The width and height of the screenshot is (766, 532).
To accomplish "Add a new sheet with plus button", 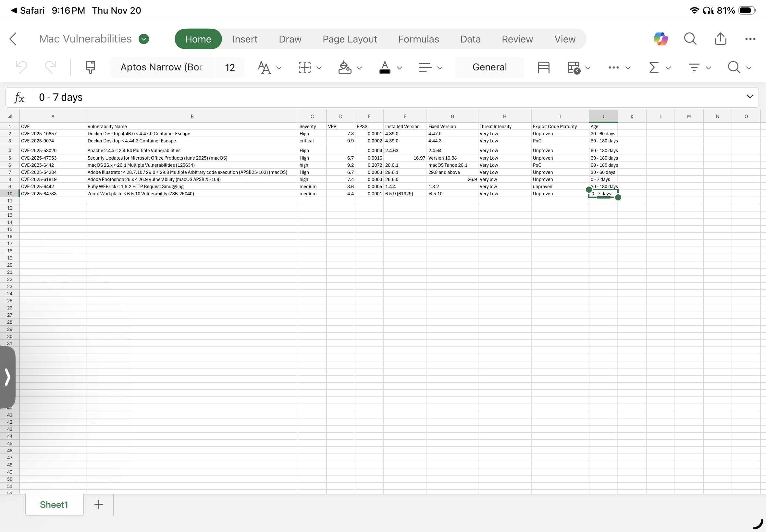I will pyautogui.click(x=99, y=504).
